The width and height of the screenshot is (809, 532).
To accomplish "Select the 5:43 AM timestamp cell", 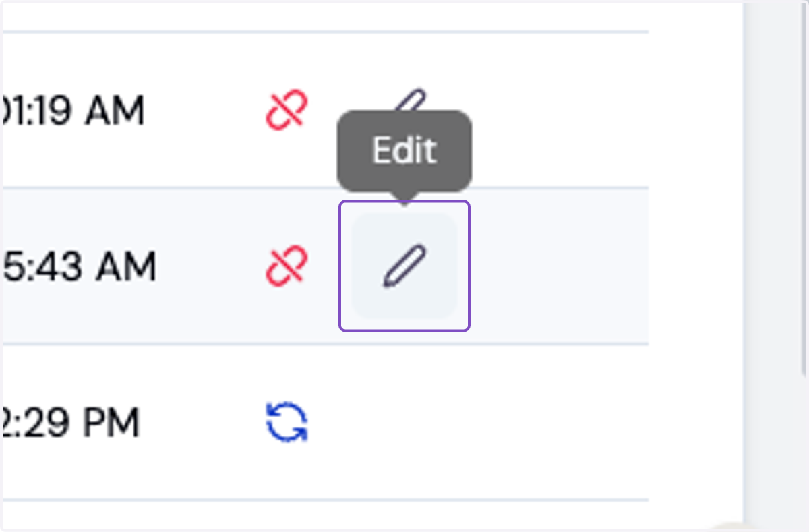I will [x=78, y=266].
